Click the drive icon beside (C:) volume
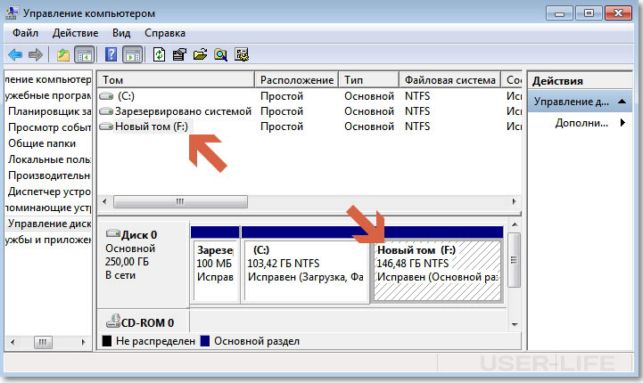Screen dimensions: 643x383 [106, 96]
